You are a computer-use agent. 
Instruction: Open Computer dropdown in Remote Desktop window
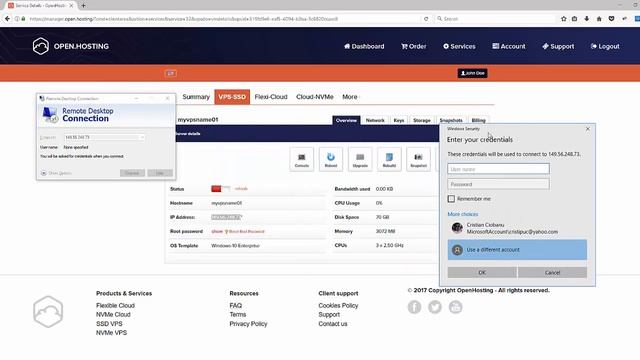click(142, 138)
